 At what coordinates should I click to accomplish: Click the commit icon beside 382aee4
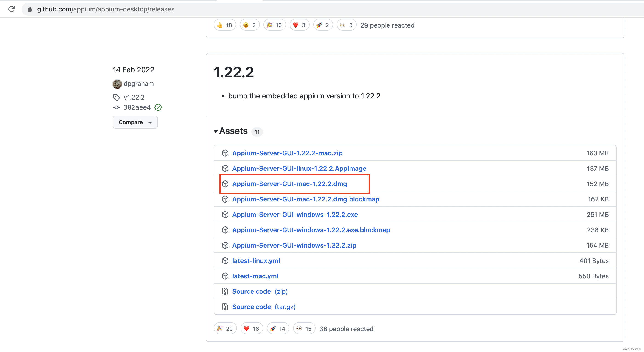116,107
